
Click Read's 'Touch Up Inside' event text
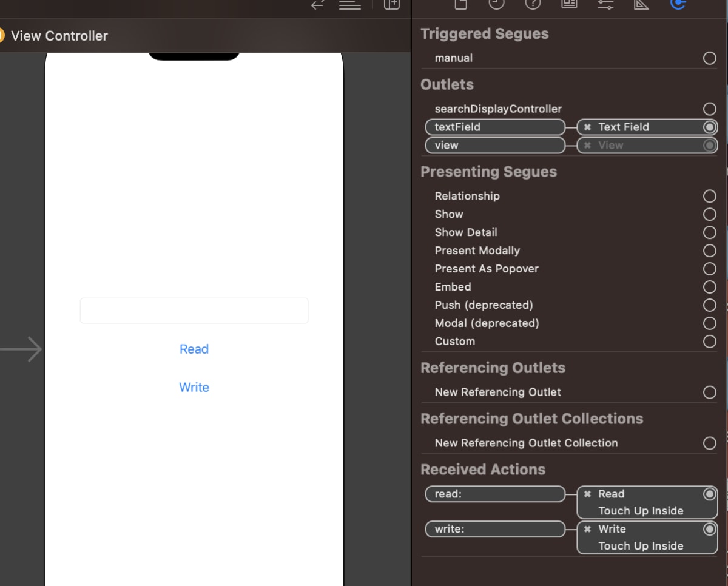click(641, 511)
